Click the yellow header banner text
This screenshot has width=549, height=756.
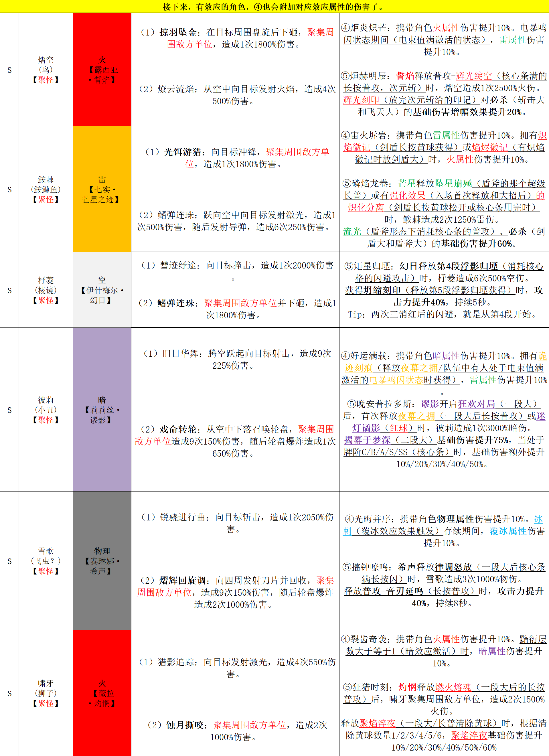[274, 7]
